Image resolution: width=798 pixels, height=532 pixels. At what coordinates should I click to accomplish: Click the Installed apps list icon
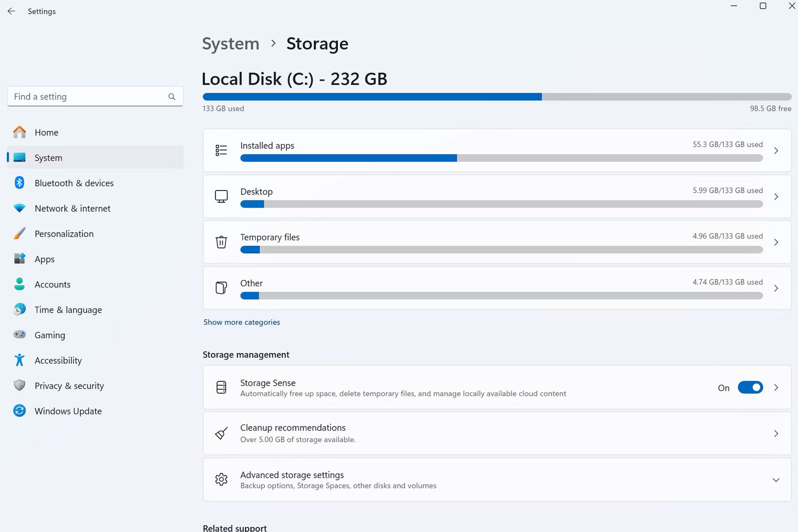click(x=221, y=150)
